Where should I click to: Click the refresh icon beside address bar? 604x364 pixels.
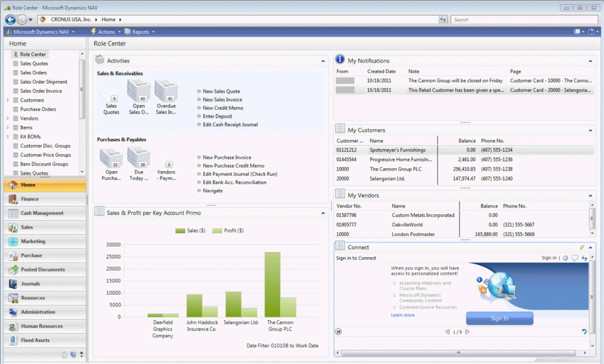[443, 19]
